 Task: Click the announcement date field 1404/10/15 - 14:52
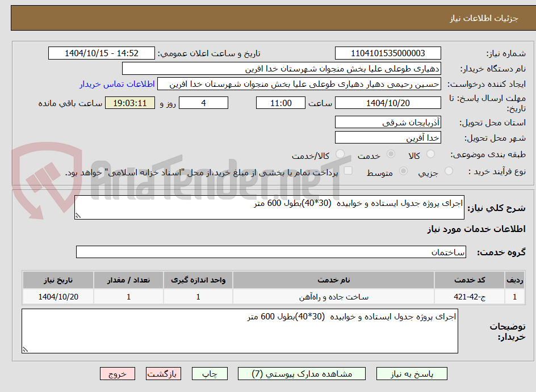point(102,53)
